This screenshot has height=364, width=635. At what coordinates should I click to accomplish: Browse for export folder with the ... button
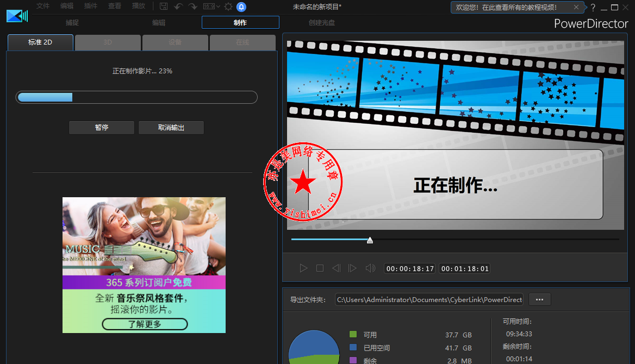click(x=539, y=300)
